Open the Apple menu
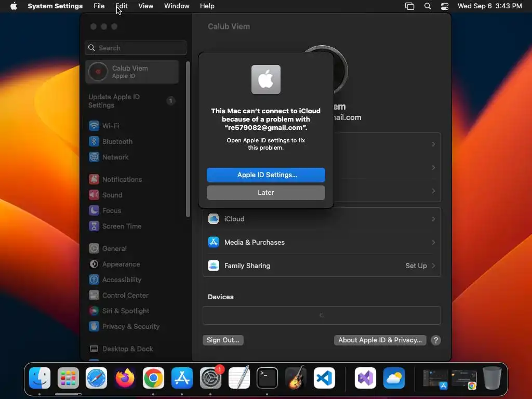Image resolution: width=532 pixels, height=399 pixels. coord(14,6)
